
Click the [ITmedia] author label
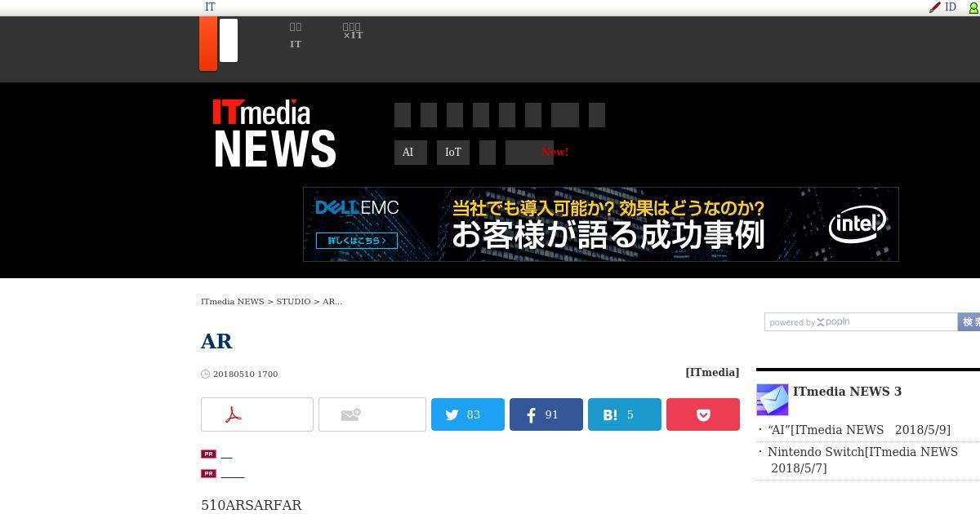coord(712,372)
